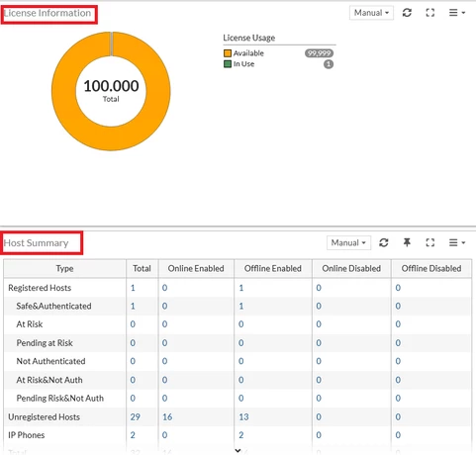This screenshot has height=455, width=476.
Task: Open Unregistered Hosts Online Enabled 16
Action: pos(167,416)
